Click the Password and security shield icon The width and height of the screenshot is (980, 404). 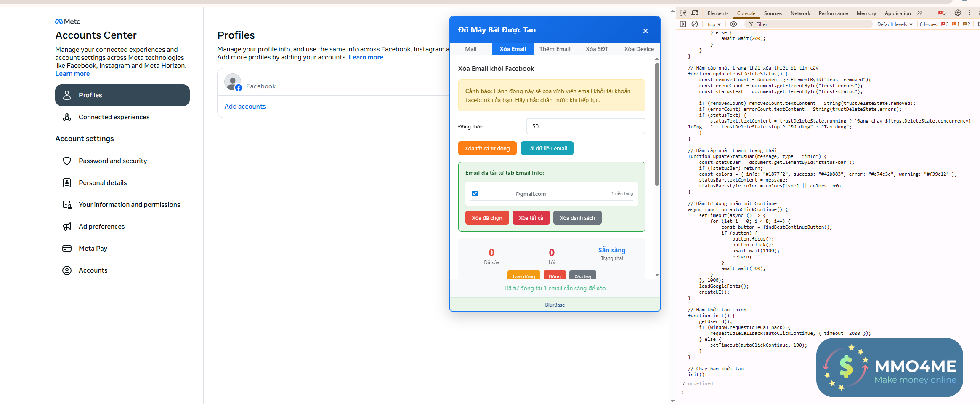[x=67, y=161]
